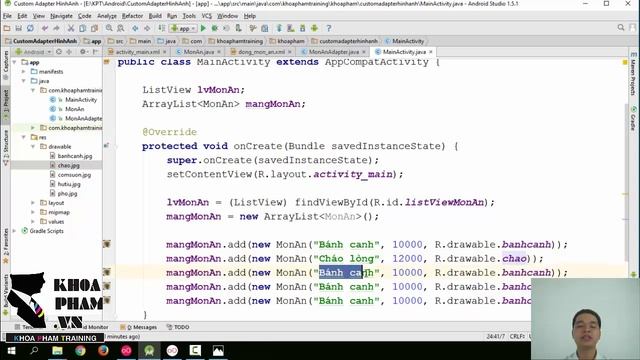Screen dimensions: 640x360
Task: Start debugging with the Debug bug icon
Action: click(215, 28)
